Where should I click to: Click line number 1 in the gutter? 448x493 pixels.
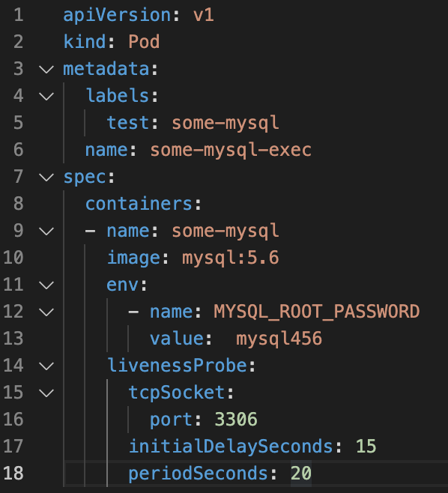coord(18,15)
